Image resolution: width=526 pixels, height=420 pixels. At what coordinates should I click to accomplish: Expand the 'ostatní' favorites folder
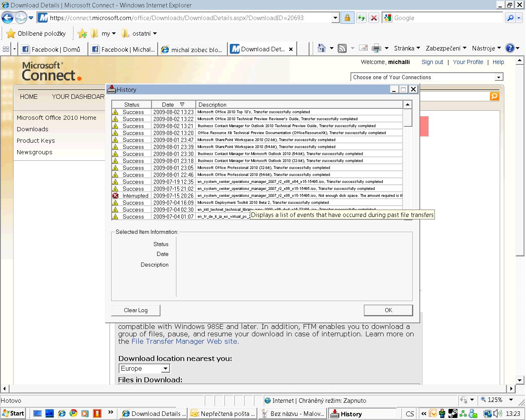[139, 34]
